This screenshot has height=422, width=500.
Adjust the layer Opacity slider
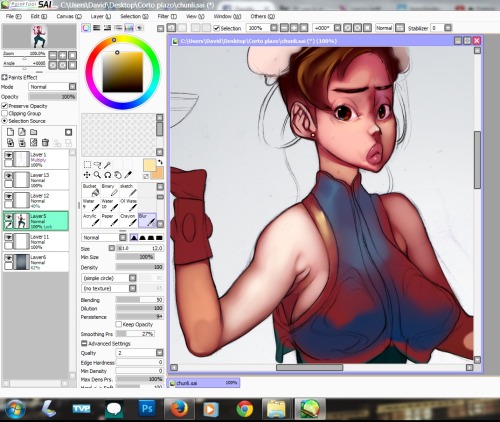(x=53, y=97)
